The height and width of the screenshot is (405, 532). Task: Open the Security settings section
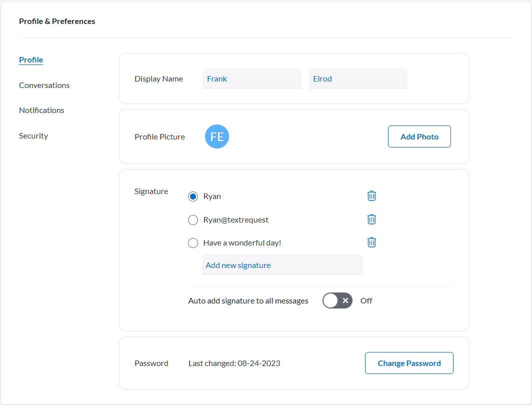click(x=33, y=136)
